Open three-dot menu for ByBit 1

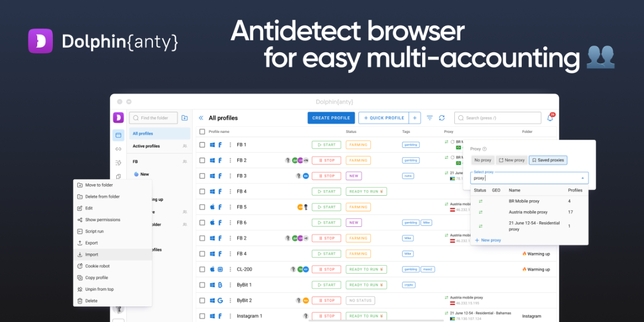click(230, 285)
